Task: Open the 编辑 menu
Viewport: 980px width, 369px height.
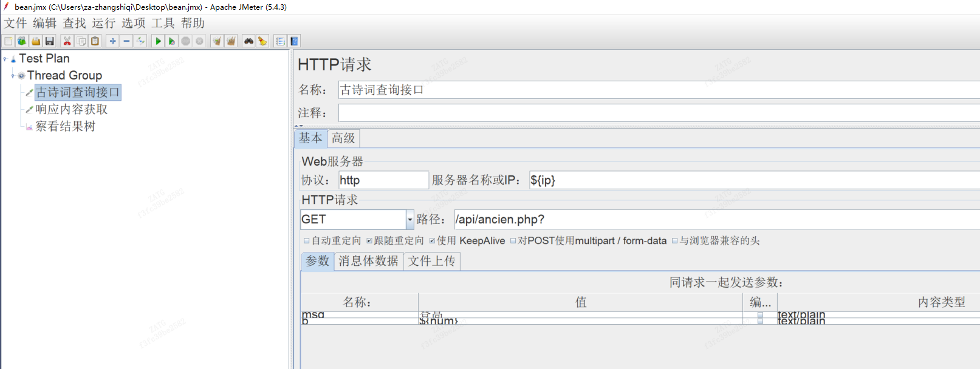Action: click(x=45, y=23)
